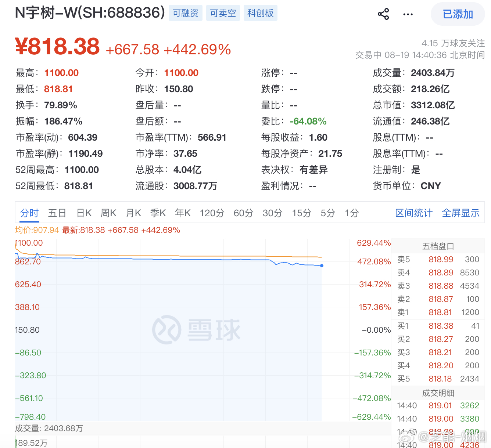Click the 可卖空 tag
Image resolution: width=491 pixels, height=448 pixels.
[223, 13]
